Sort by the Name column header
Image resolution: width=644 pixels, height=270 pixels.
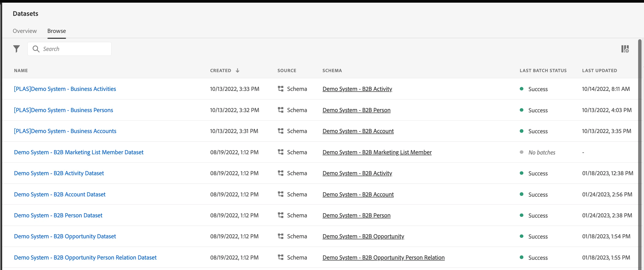[x=21, y=70]
